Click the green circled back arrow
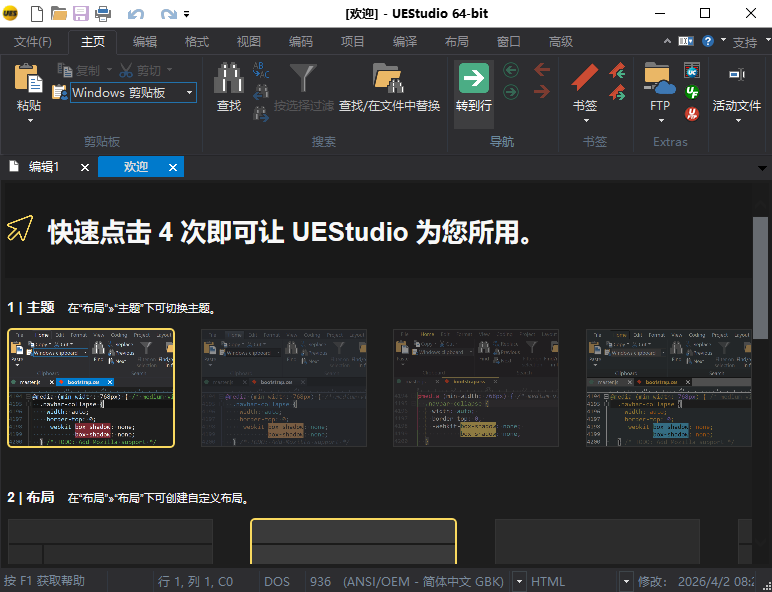This screenshot has height=592, width=772. [511, 70]
